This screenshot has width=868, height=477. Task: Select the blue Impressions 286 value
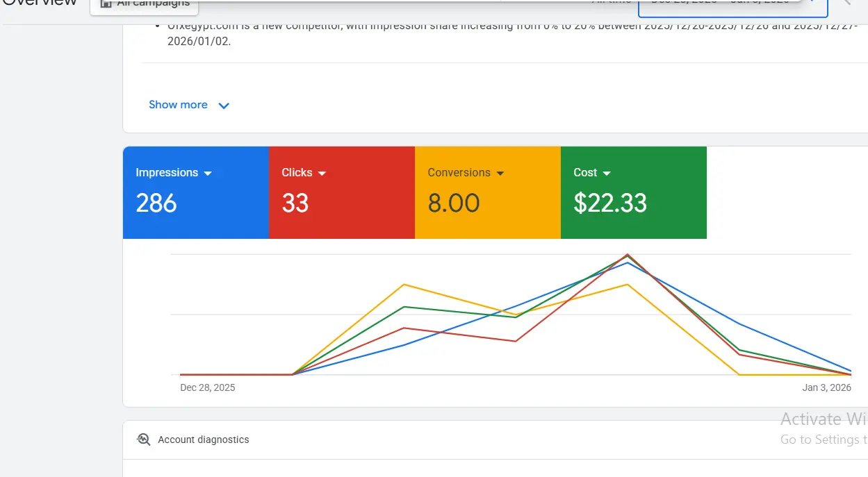[156, 203]
